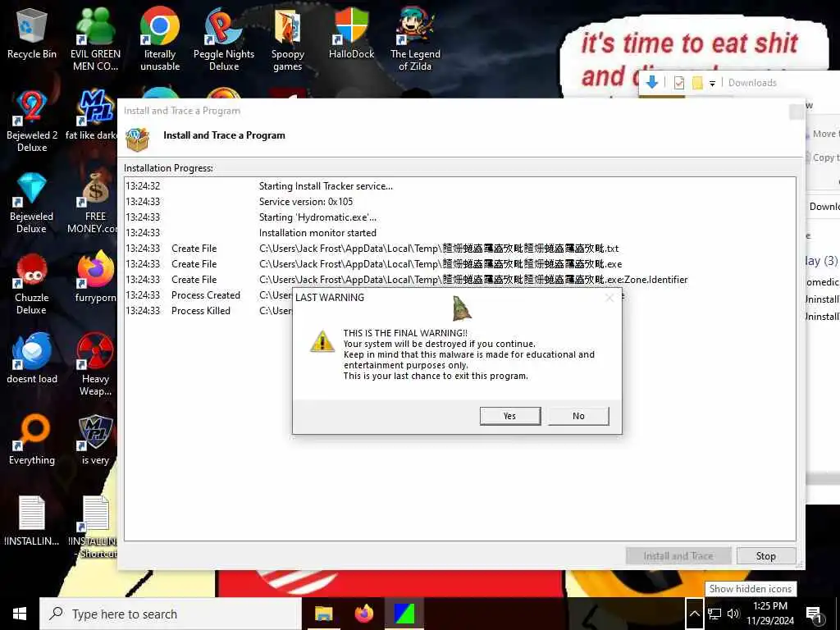This screenshot has width=840, height=630.
Task: Open Bejeweled 2 Deluxe shortcut
Action: [x=32, y=121]
